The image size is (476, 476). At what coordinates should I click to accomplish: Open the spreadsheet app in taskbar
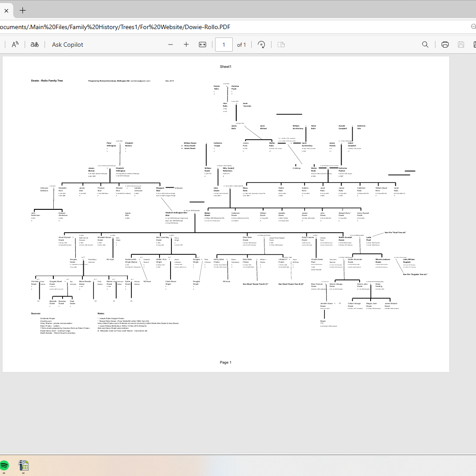[x=23, y=465]
